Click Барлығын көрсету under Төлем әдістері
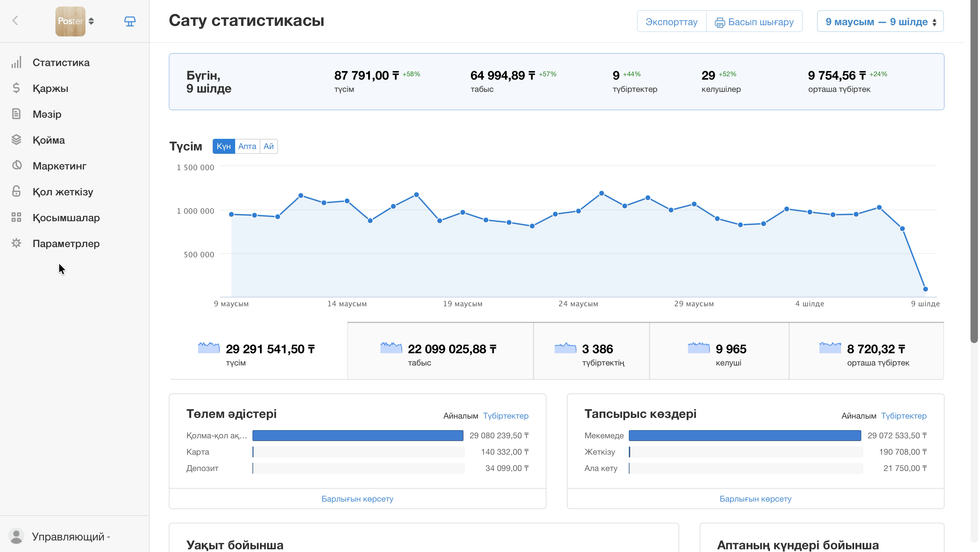Image resolution: width=980 pixels, height=552 pixels. (357, 499)
